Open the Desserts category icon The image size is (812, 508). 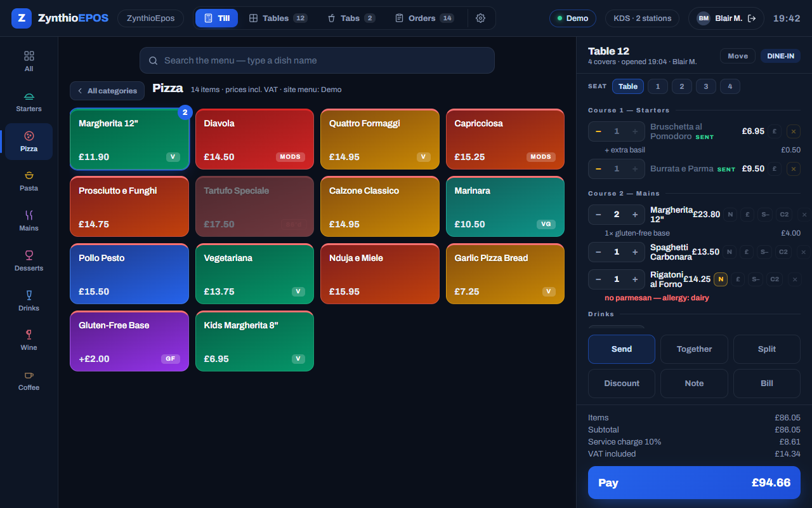point(29,261)
